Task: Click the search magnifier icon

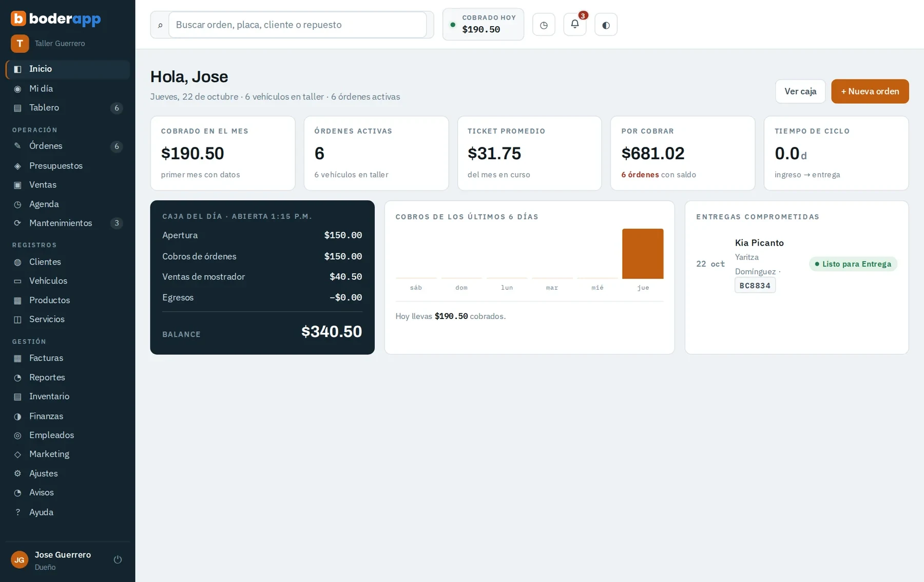Action: click(160, 25)
